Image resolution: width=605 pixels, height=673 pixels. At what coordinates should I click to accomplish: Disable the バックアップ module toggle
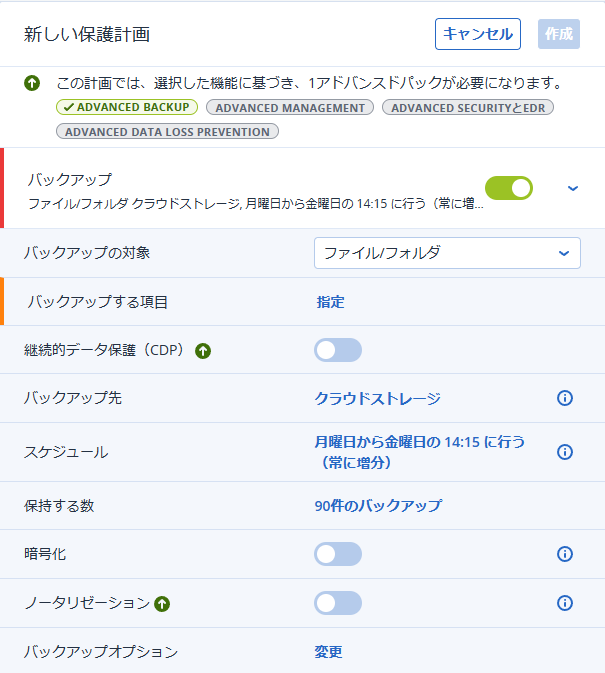[x=509, y=188]
